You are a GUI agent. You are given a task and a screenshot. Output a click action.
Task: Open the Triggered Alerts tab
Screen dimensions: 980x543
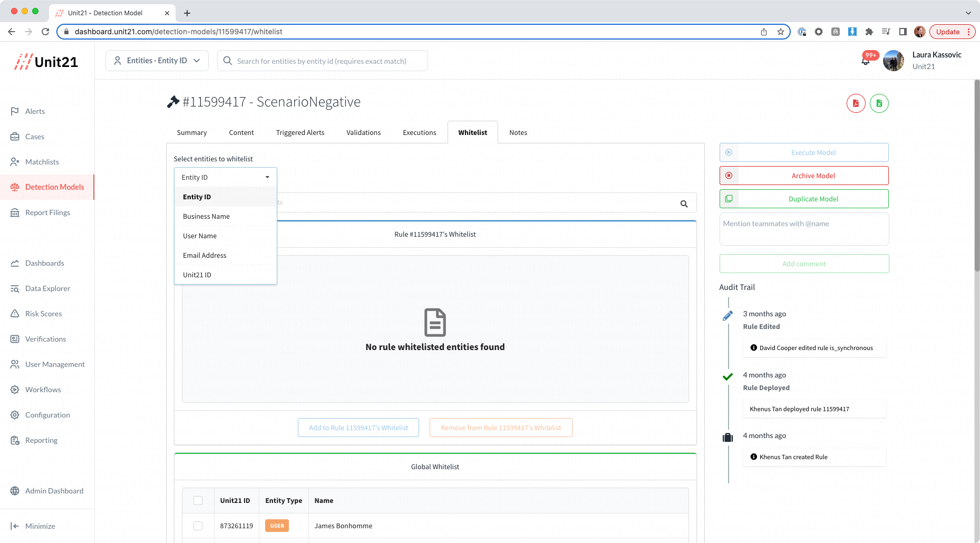click(x=300, y=132)
